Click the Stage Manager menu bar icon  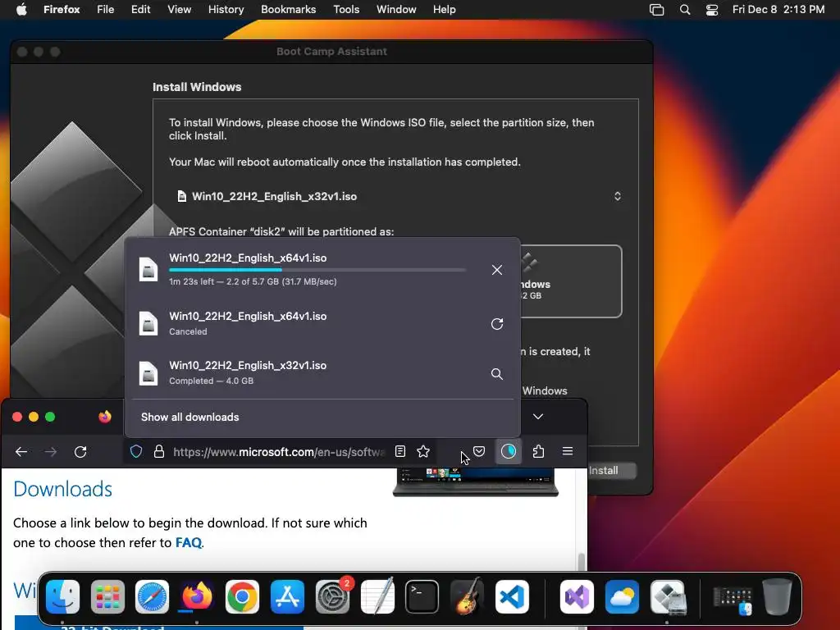656,10
